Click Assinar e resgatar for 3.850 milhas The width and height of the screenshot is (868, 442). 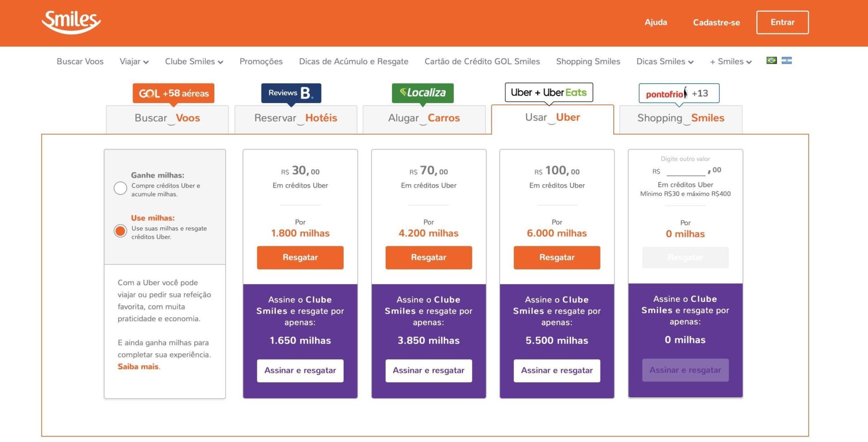tap(429, 371)
